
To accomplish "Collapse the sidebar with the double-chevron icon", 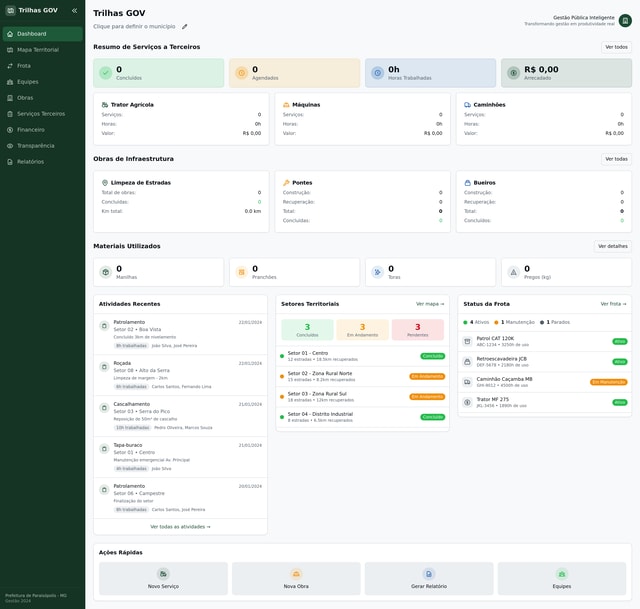I will point(74,10).
